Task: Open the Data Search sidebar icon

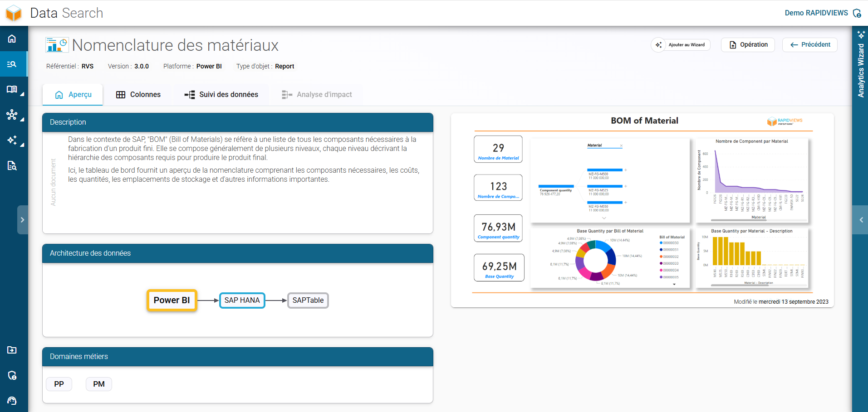Action: pos(12,64)
